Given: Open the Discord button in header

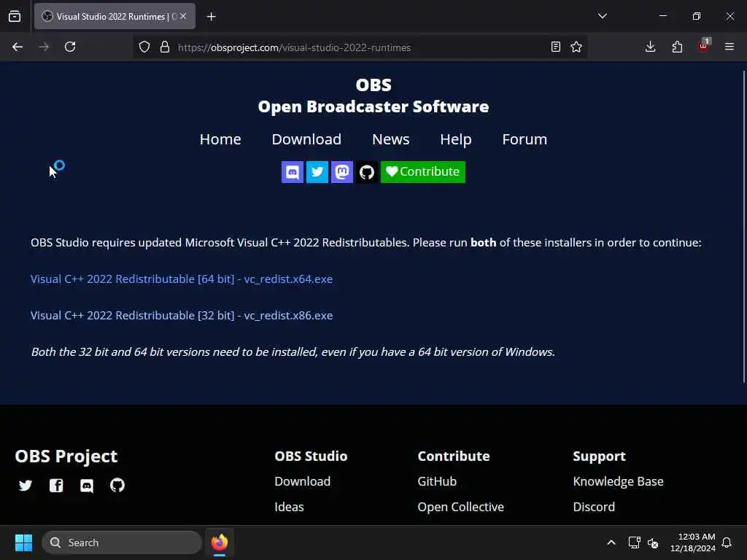Looking at the screenshot, I should click(x=293, y=172).
